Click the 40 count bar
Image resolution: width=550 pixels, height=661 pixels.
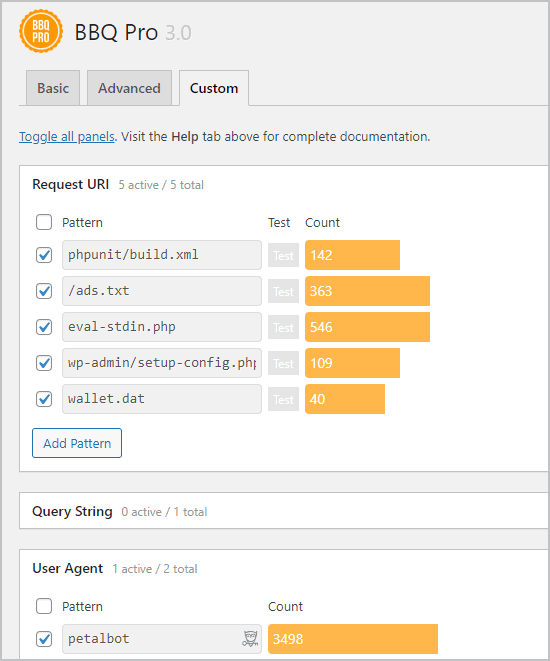(345, 399)
